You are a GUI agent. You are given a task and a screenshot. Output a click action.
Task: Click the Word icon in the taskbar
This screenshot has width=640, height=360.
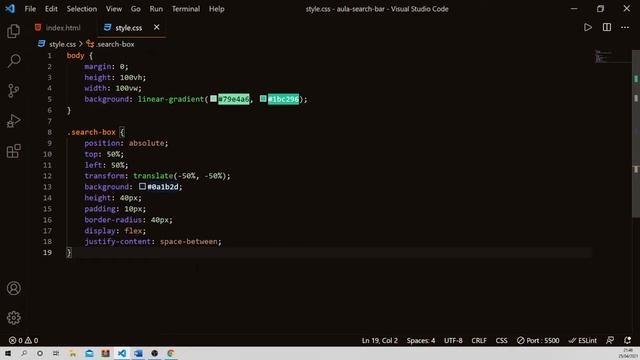click(x=138, y=353)
